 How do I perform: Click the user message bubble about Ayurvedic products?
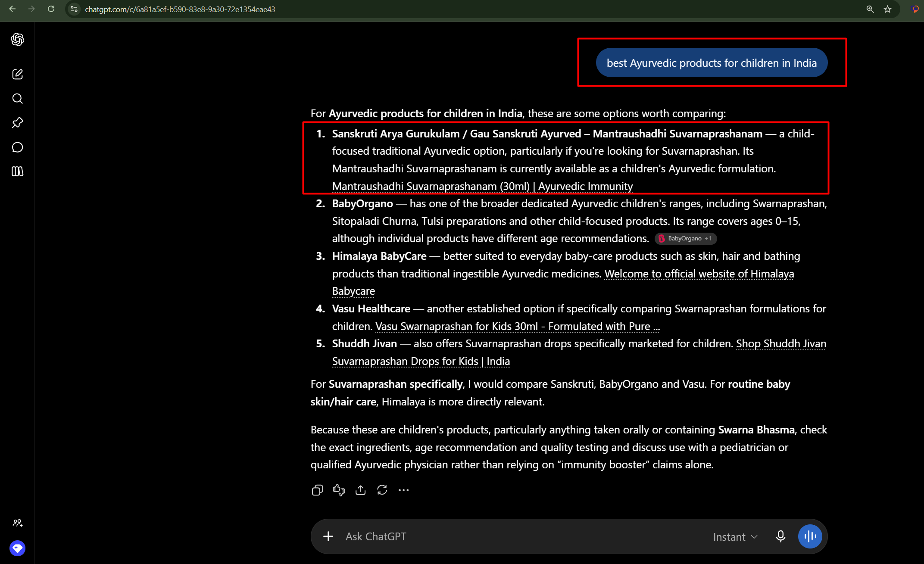pyautogui.click(x=712, y=63)
